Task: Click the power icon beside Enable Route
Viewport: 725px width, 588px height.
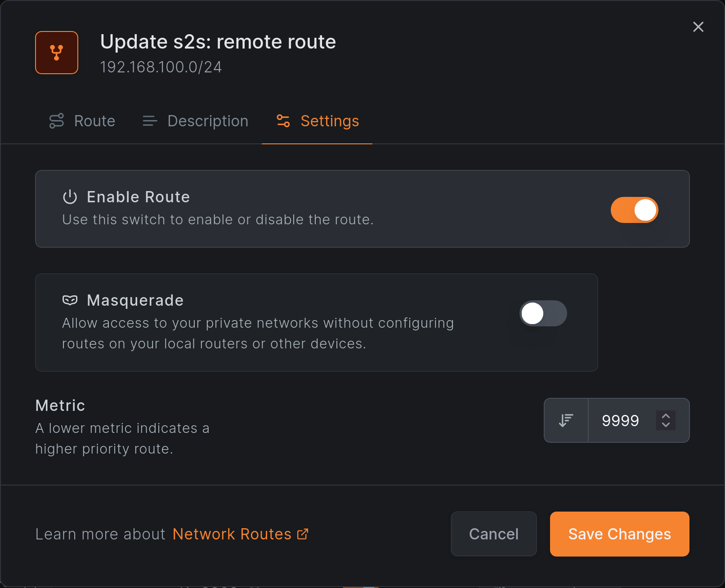Action: click(70, 196)
